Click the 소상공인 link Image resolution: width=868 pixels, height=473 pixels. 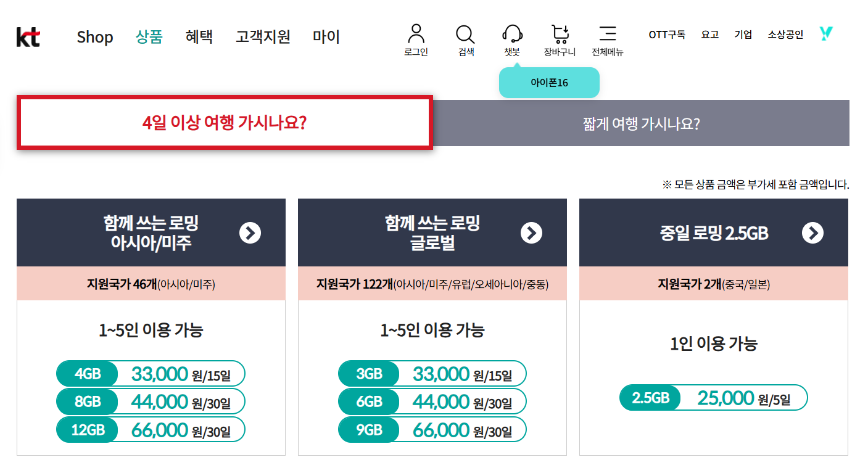[785, 35]
